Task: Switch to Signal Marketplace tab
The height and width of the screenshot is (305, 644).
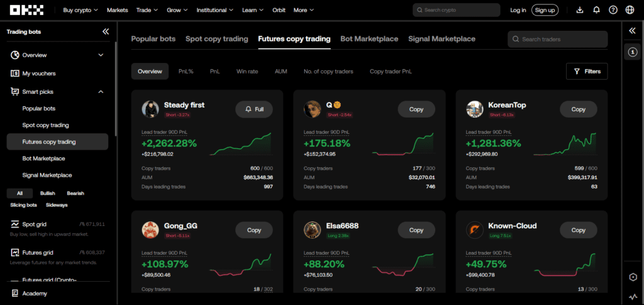Action: pos(442,39)
